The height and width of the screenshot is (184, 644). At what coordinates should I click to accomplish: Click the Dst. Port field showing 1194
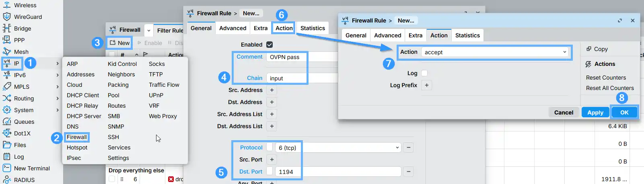(338, 172)
